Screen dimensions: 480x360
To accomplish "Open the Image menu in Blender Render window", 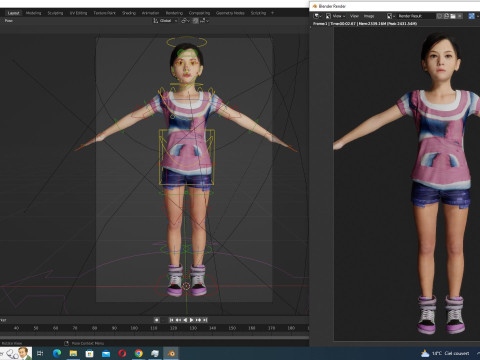I will [x=369, y=16].
